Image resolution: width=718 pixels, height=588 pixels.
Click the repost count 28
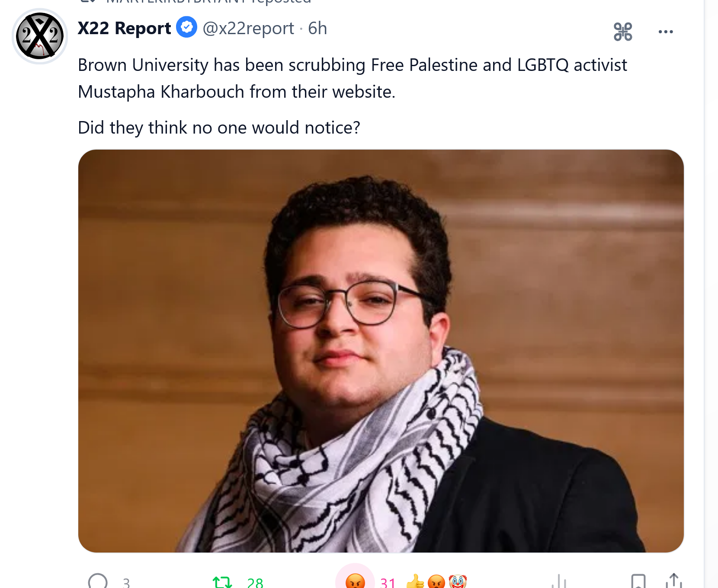point(255,583)
